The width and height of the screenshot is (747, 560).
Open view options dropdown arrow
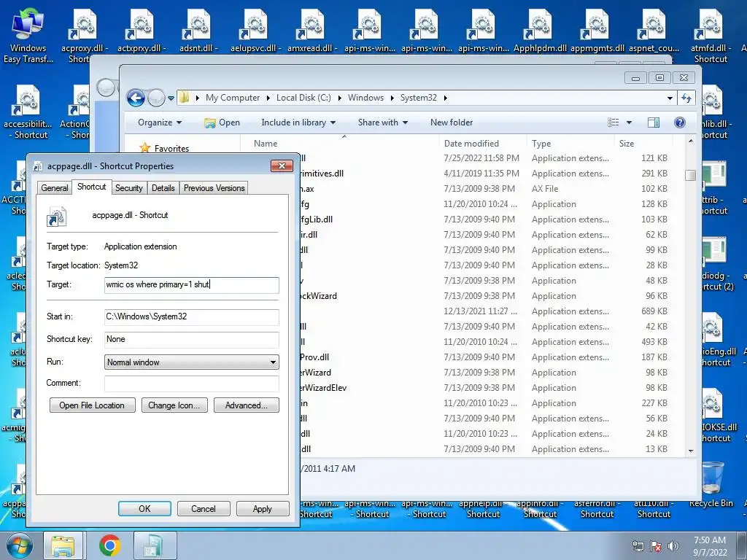[629, 122]
